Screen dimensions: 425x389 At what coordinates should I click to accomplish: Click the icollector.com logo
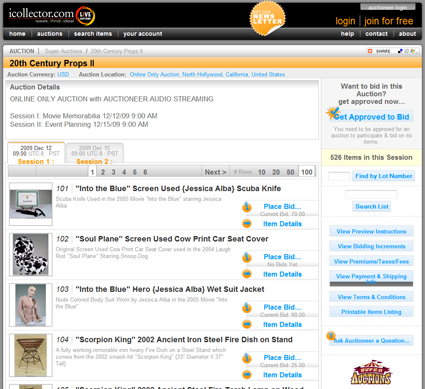coord(52,16)
